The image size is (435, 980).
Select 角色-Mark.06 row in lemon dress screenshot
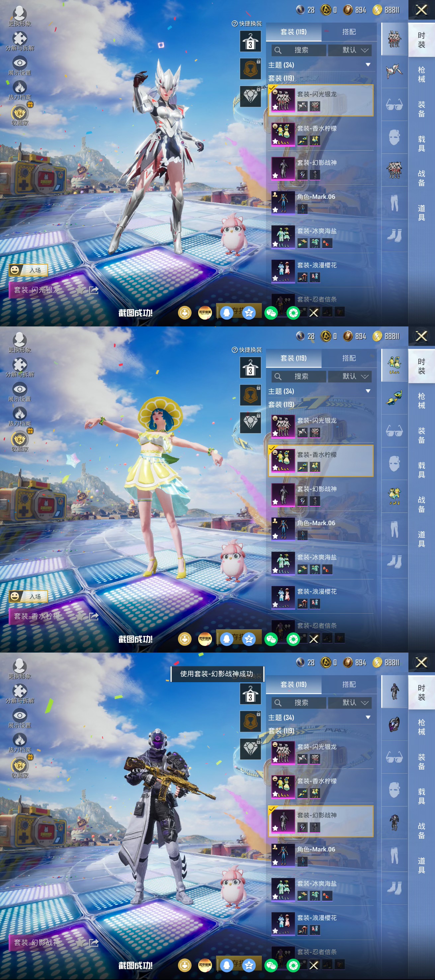coord(321,529)
